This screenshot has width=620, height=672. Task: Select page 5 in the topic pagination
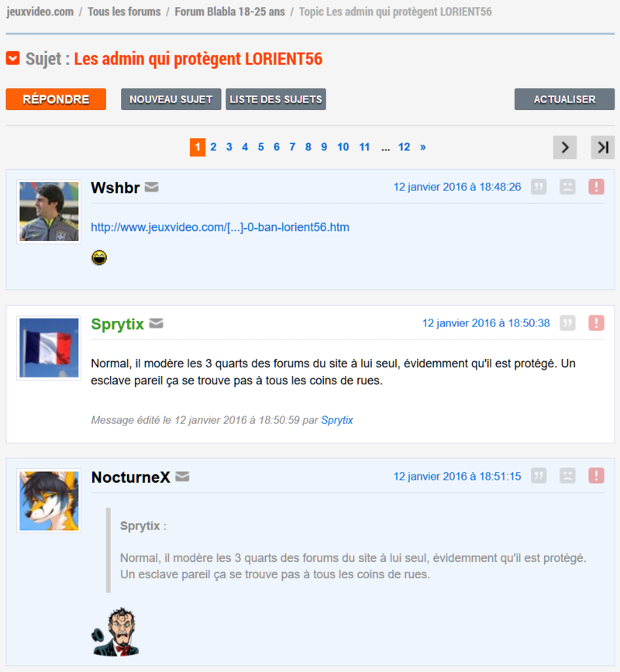pos(260,147)
